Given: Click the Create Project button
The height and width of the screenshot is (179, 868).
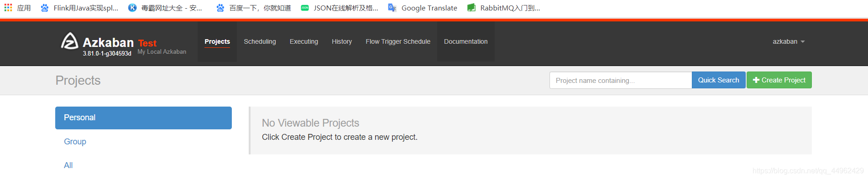Looking at the screenshot, I should pos(779,80).
